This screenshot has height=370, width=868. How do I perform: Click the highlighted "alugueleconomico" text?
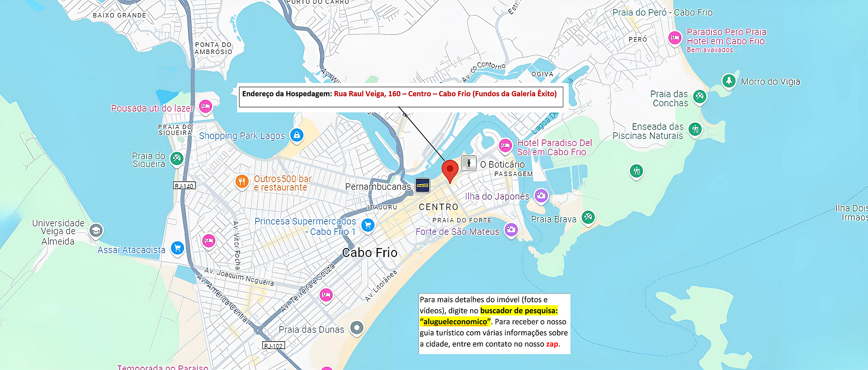coord(455,322)
